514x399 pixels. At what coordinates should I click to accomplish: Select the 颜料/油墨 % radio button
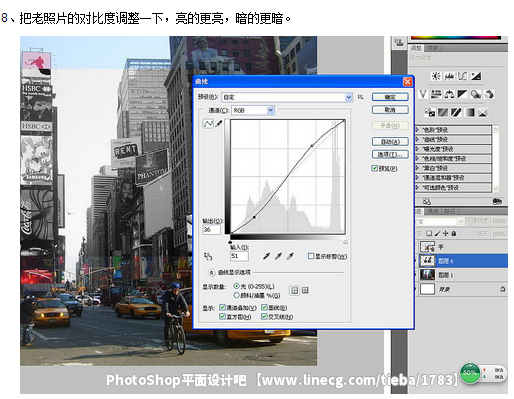point(237,295)
